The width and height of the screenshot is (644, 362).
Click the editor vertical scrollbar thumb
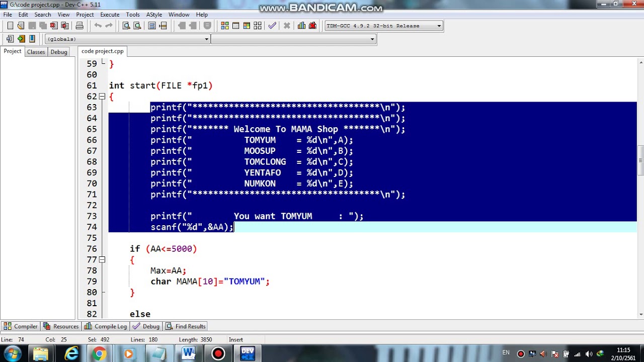pyautogui.click(x=640, y=160)
